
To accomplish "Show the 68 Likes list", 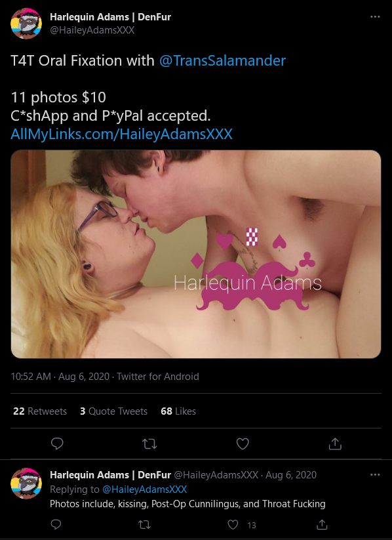I will pyautogui.click(x=178, y=411).
